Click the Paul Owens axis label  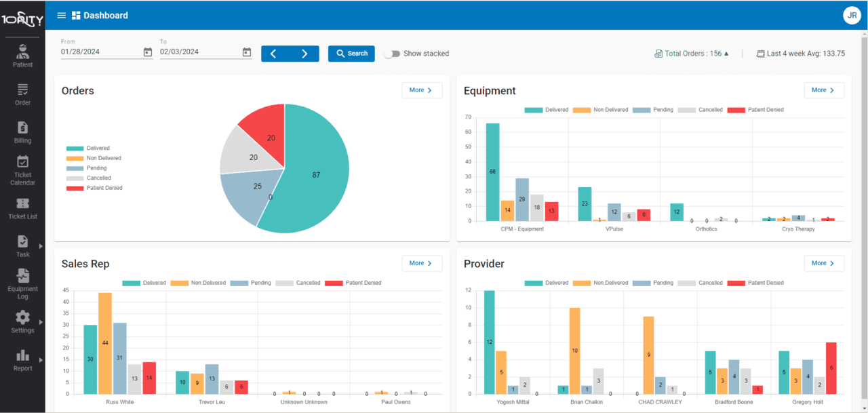395,402
